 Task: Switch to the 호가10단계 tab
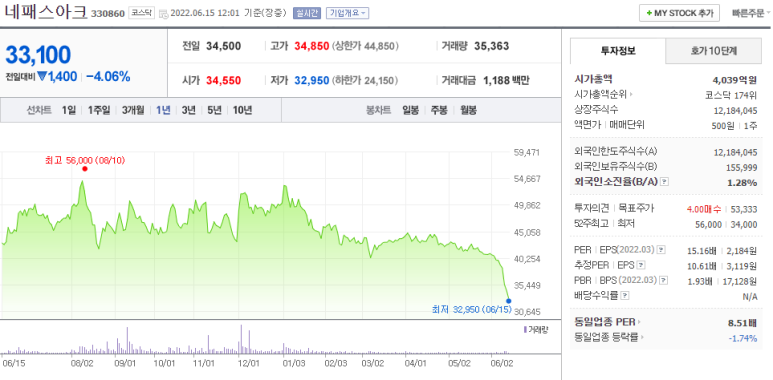713,50
